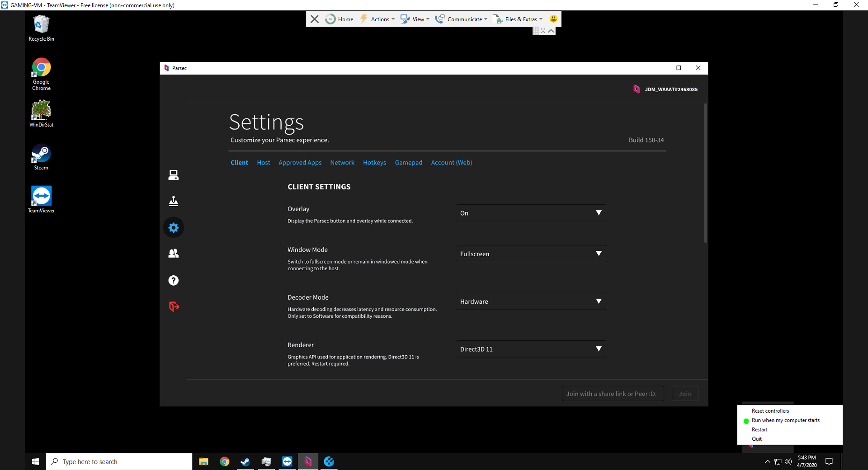This screenshot has width=868, height=470.
Task: Click the taskbar clock showing 5:43 PM
Action: (807, 461)
